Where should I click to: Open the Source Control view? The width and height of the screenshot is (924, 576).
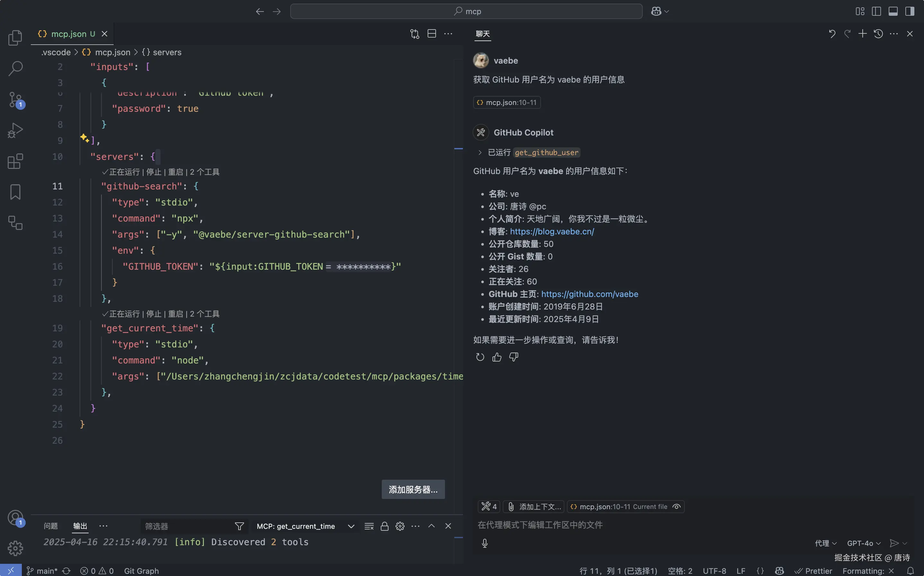pos(15,100)
